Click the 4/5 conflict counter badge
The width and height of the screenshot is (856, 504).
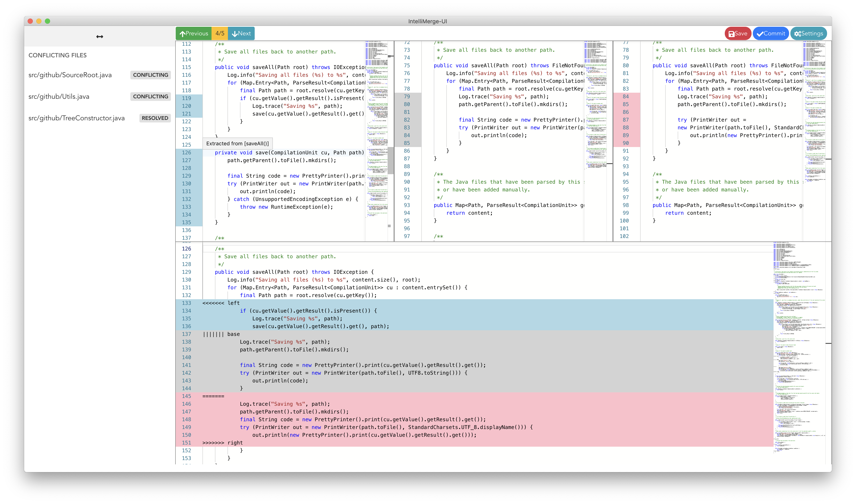[x=220, y=34]
